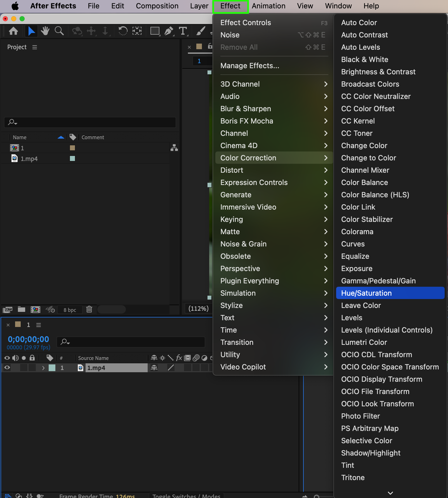Expand the 1.mp4 layer properties
Image resolution: width=448 pixels, height=498 pixels.
click(x=43, y=368)
